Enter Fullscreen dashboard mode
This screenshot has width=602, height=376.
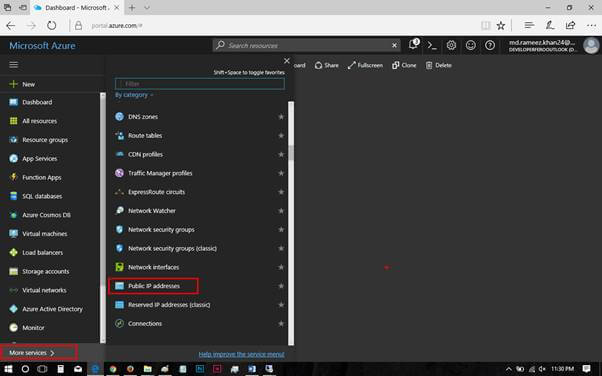(365, 65)
